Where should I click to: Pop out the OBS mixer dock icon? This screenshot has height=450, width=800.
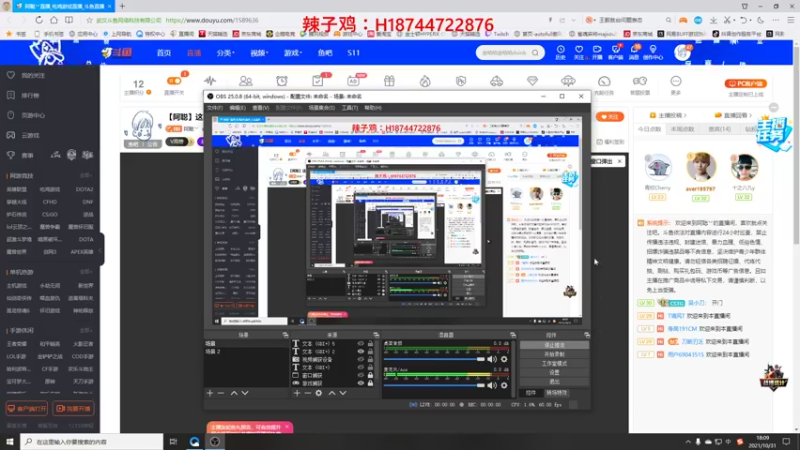tap(513, 335)
